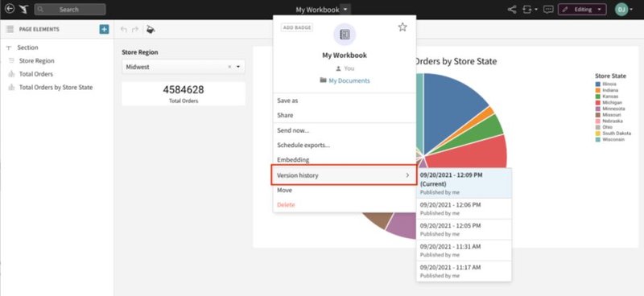
Task: Select the 12:05 PM version
Action: pyautogui.click(x=464, y=229)
